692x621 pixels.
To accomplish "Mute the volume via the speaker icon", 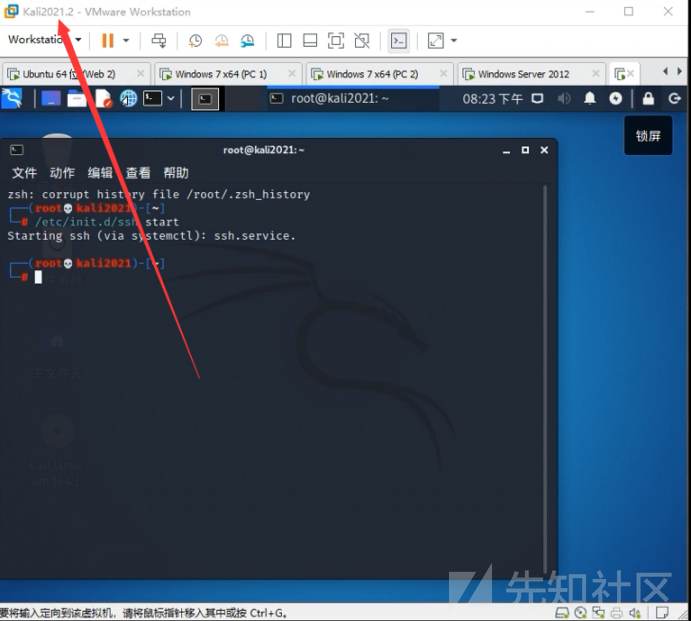I will 564,98.
